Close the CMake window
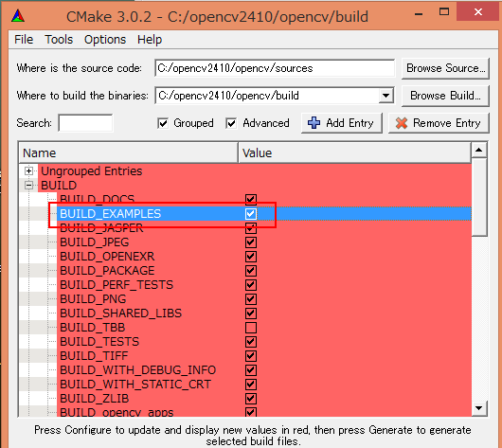 pyautogui.click(x=478, y=12)
